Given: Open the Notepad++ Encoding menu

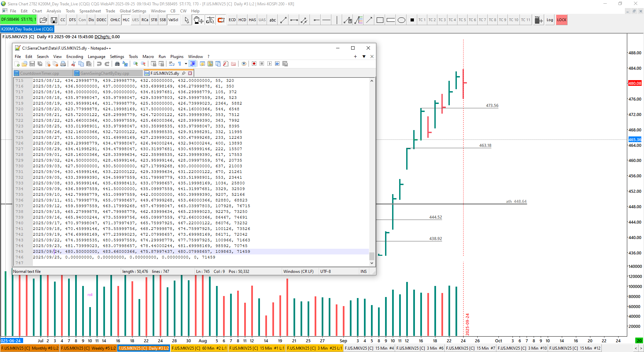Looking at the screenshot, I should (x=74, y=57).
